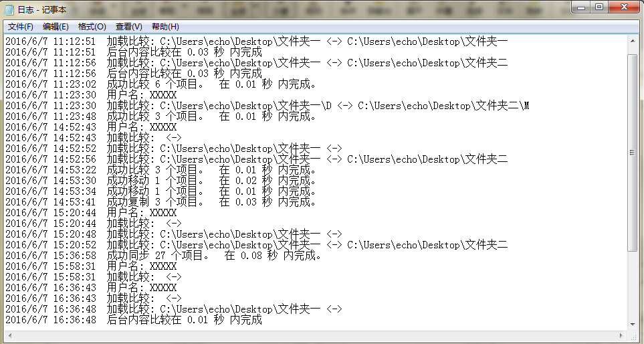Click the line 16:36:48 加载比较 文件夹一
Viewport: 644px width, 344px height.
click(x=173, y=309)
